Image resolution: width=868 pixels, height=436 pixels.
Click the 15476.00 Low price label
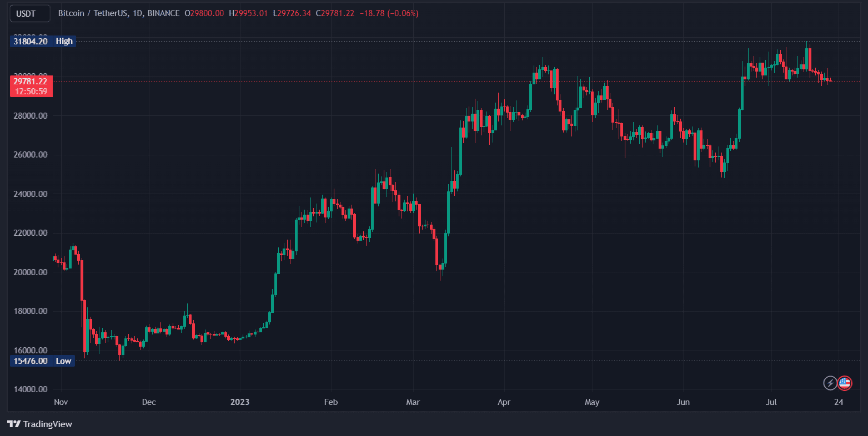[43, 361]
